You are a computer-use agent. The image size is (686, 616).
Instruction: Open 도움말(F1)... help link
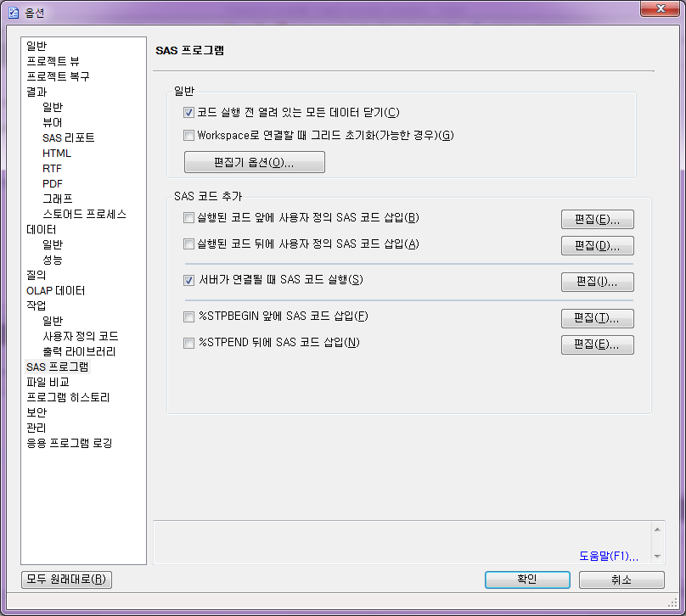pyautogui.click(x=609, y=556)
